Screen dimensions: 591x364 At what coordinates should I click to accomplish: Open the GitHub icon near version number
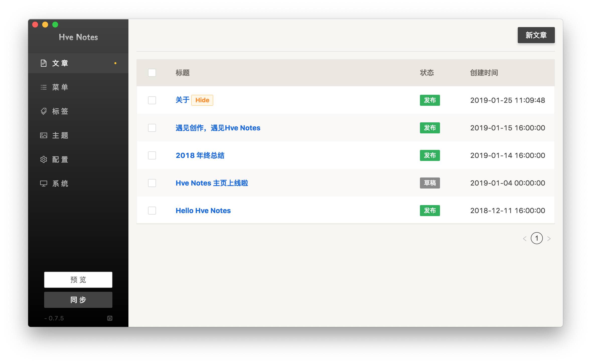[110, 318]
